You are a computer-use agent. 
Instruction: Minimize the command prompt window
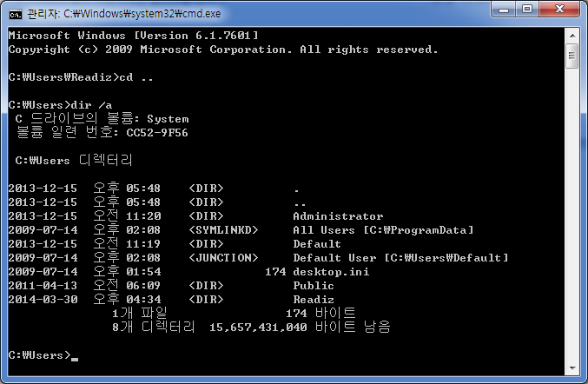[x=503, y=9]
